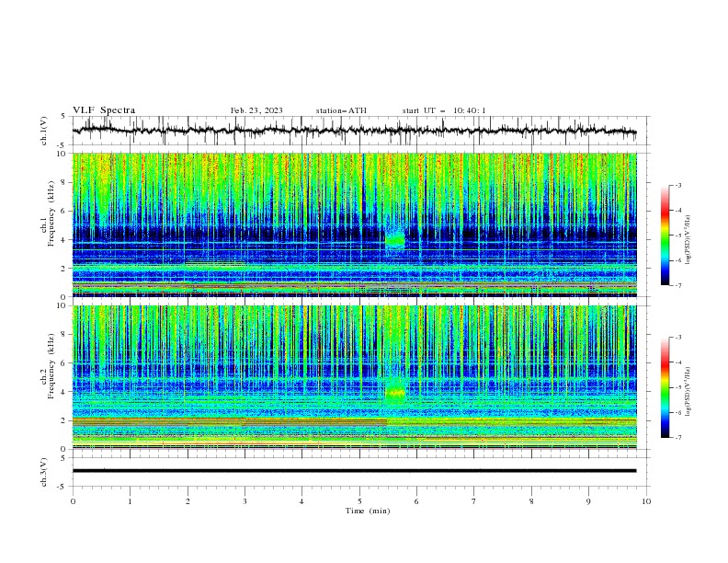The width and height of the screenshot is (728, 563).
Task: Click the ch.2 PSD color scale bar
Action: (x=665, y=387)
